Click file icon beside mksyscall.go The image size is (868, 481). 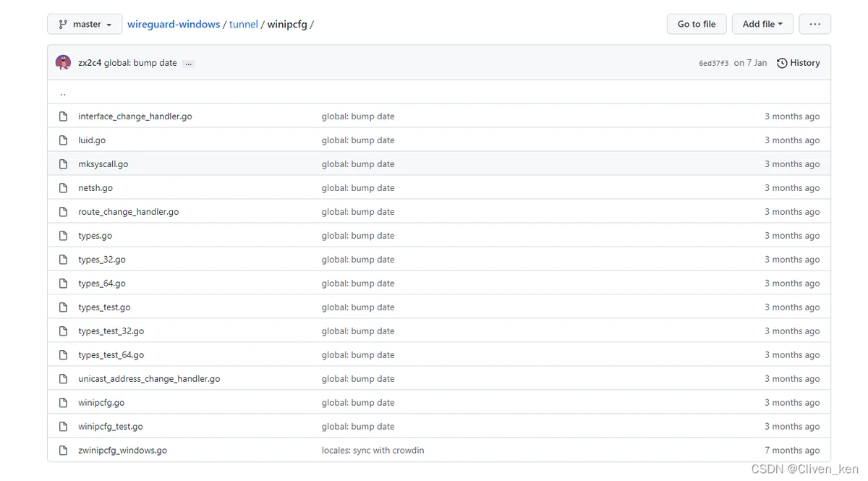coord(64,164)
